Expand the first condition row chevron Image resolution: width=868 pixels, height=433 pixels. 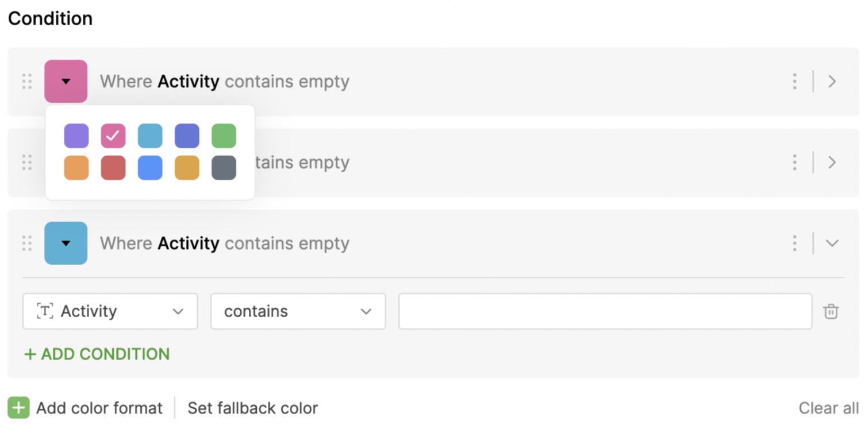(x=832, y=82)
